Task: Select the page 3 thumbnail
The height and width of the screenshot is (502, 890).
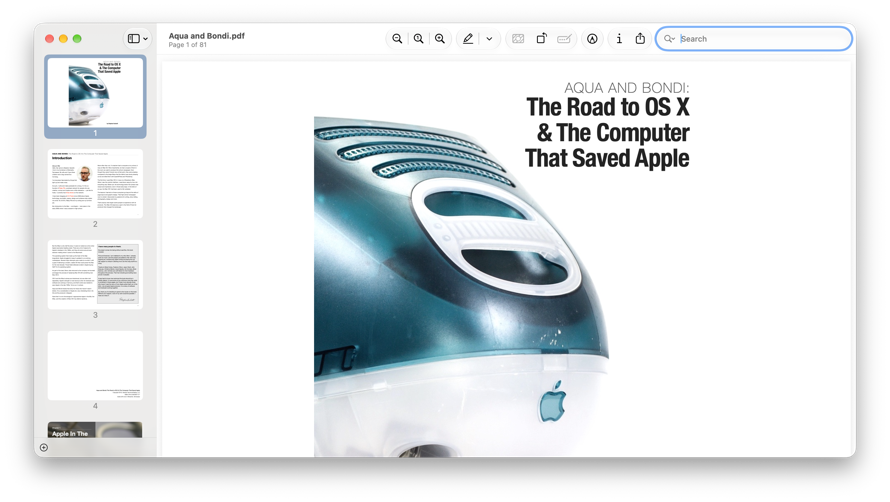Action: tap(95, 275)
